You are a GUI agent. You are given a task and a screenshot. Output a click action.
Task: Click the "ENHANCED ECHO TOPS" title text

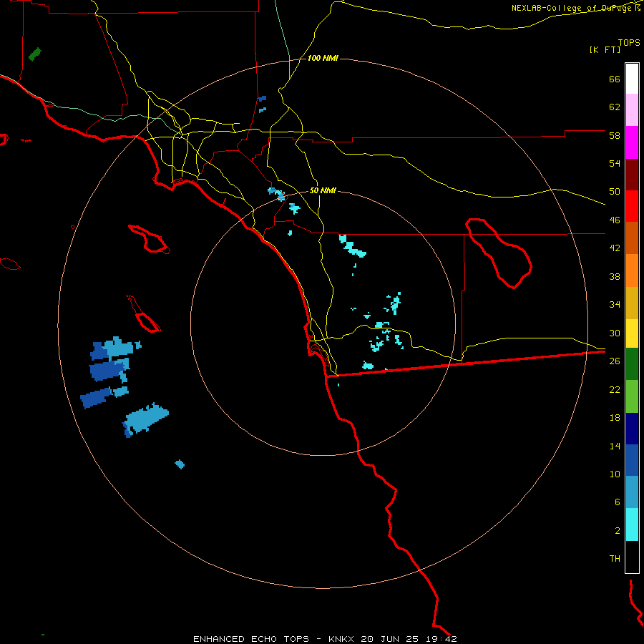pos(251,639)
